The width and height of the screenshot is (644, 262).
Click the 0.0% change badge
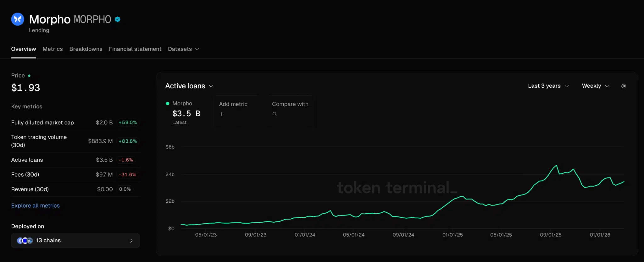click(x=125, y=189)
